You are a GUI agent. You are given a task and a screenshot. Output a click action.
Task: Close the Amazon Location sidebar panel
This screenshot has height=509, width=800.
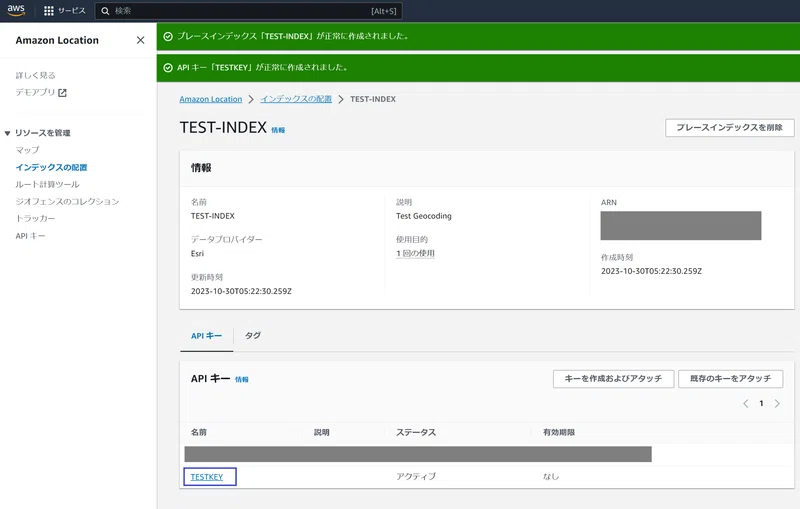click(x=140, y=40)
